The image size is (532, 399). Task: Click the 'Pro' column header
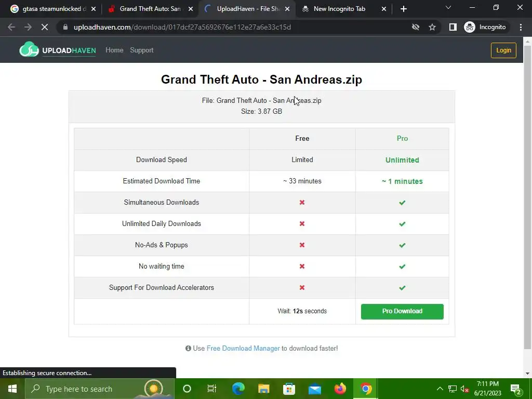tap(402, 138)
